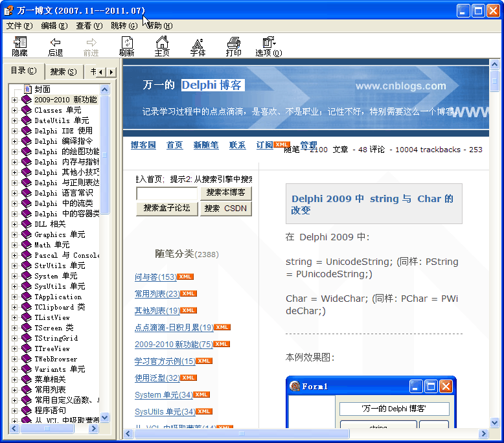
Task: Switch to the 搜索 tab
Action: click(63, 71)
